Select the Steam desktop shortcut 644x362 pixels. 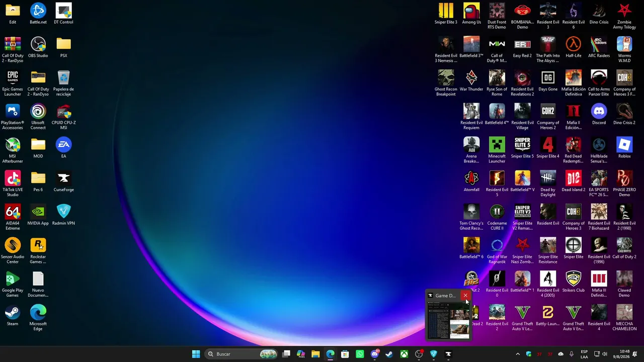coord(13,315)
